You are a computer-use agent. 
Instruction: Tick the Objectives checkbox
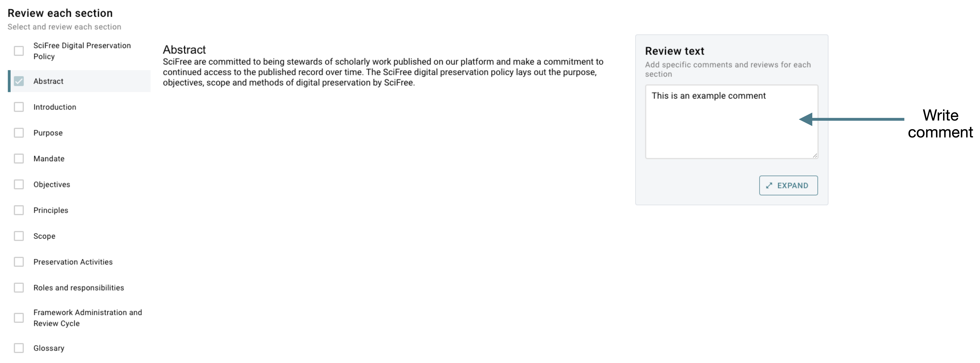[19, 185]
